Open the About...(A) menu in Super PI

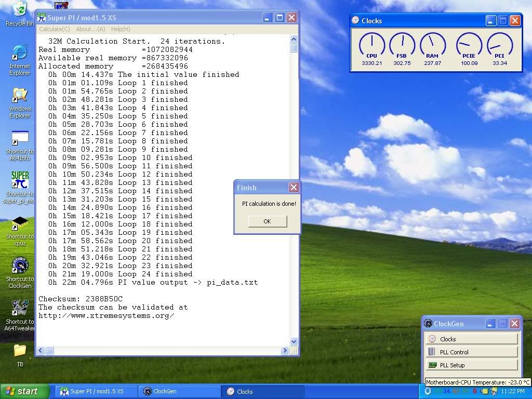coord(90,29)
